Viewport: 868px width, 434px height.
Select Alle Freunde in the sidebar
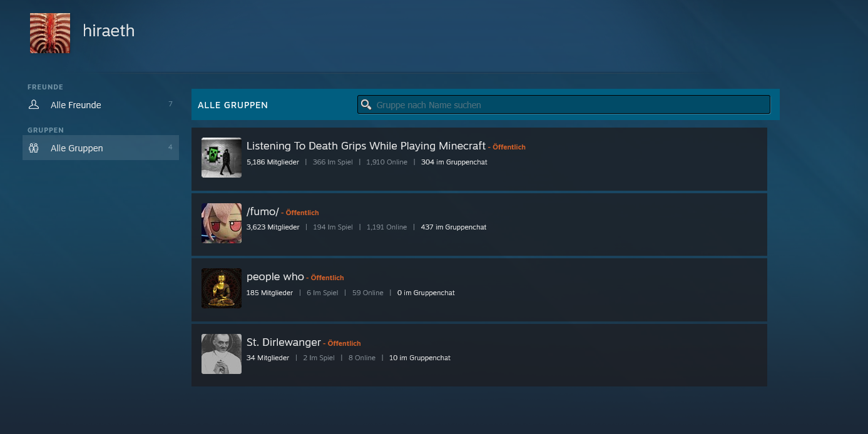(76, 105)
